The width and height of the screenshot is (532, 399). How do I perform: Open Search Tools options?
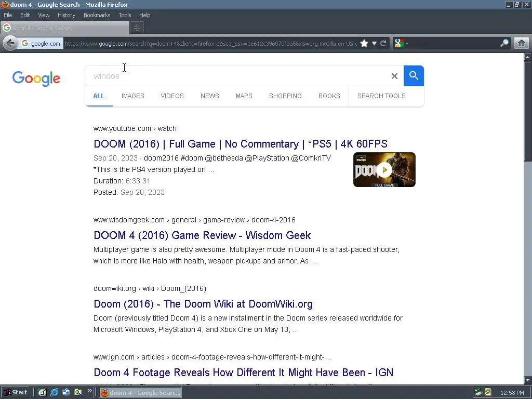(x=381, y=96)
